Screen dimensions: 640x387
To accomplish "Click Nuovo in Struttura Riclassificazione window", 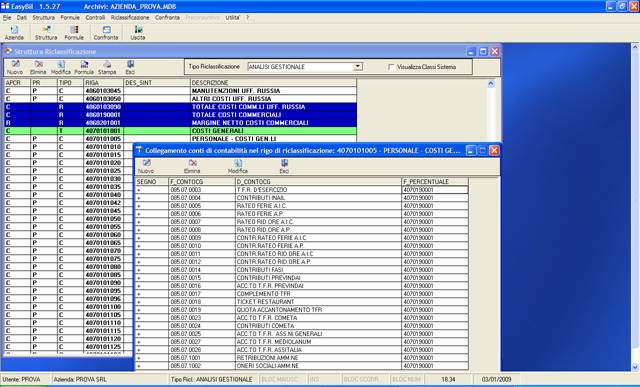I will tap(15, 67).
